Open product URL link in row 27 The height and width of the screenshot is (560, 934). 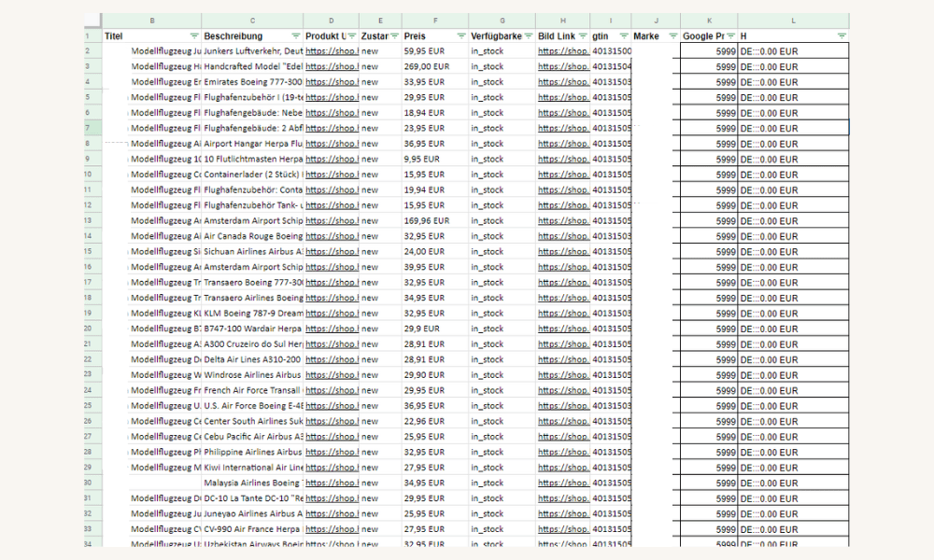pyautogui.click(x=332, y=437)
